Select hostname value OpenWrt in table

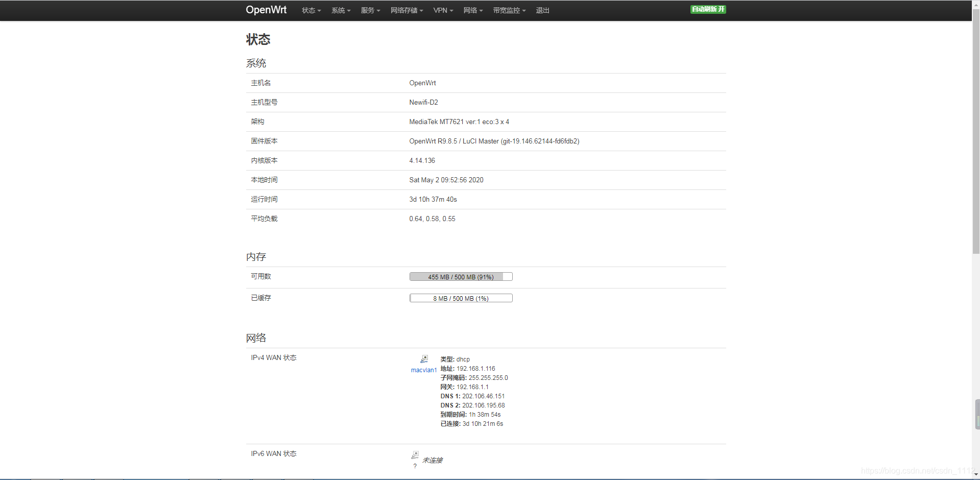(422, 83)
